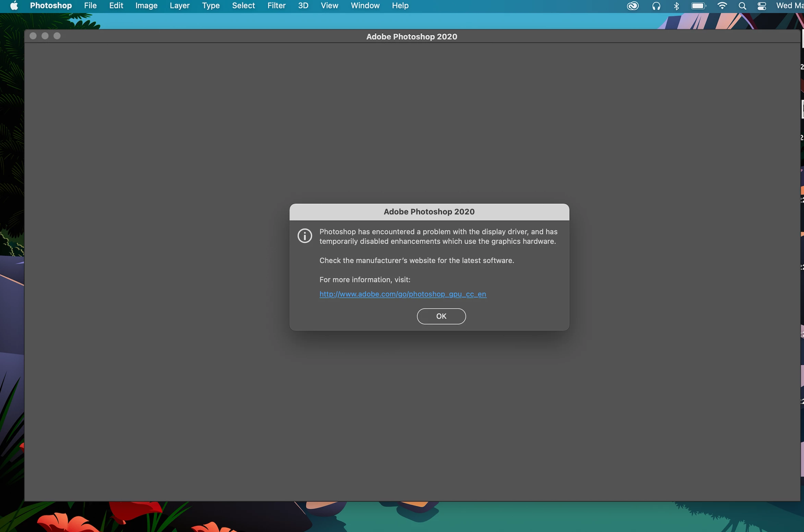Open the Bluetooth status menu
Screen dimensions: 804x532
[676, 6]
